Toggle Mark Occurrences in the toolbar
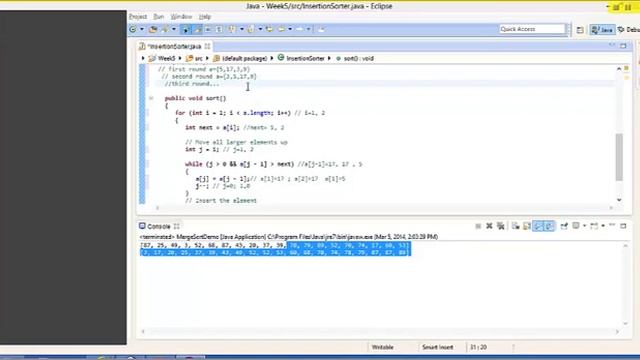Screen dimensions: 640x360 [x=185, y=29]
